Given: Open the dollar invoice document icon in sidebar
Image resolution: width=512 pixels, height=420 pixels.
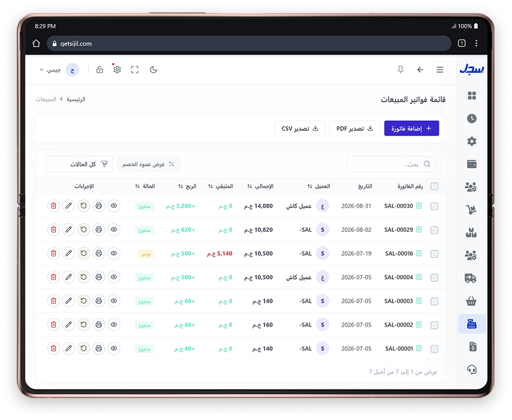Looking at the screenshot, I should 473,347.
